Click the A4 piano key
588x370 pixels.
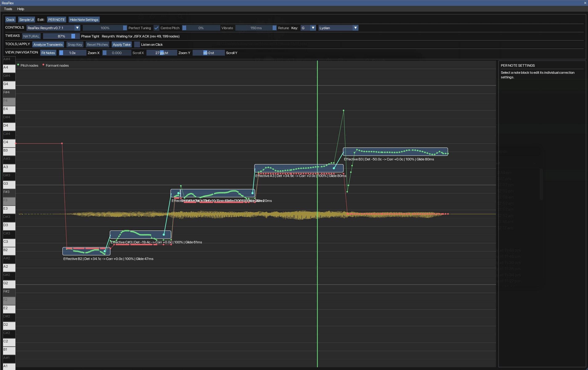(9, 68)
